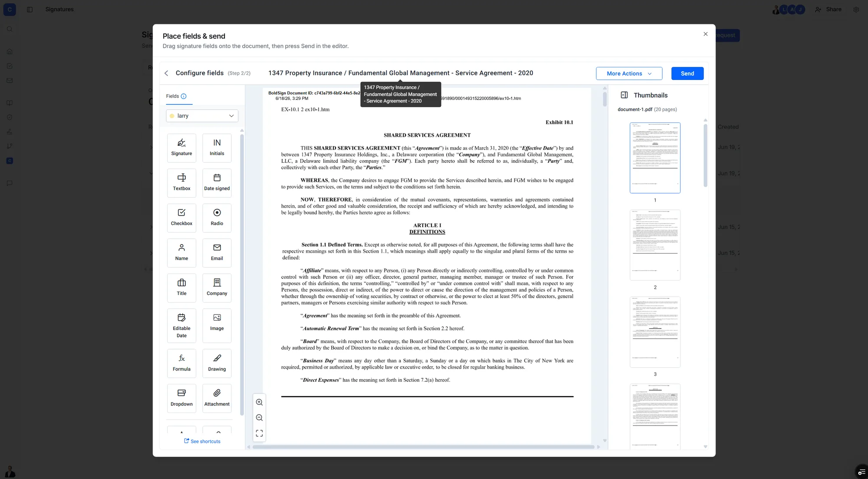Zoom out of the document
Screen dimensions: 868x479
(x=259, y=418)
